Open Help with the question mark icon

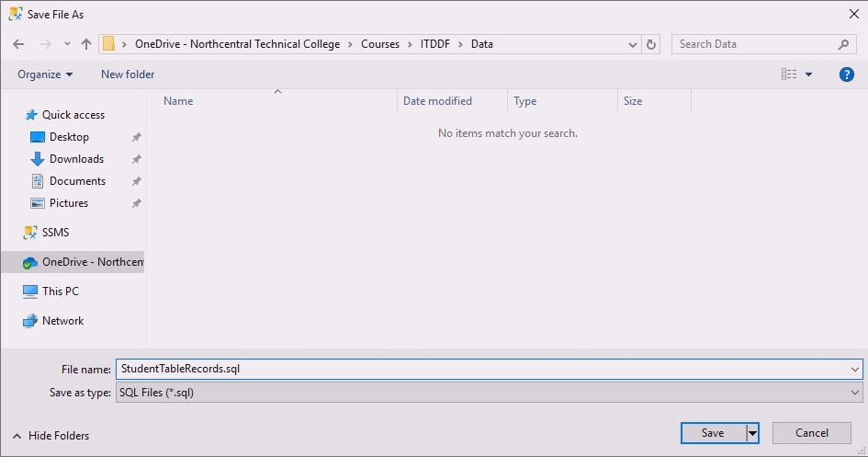pos(846,74)
